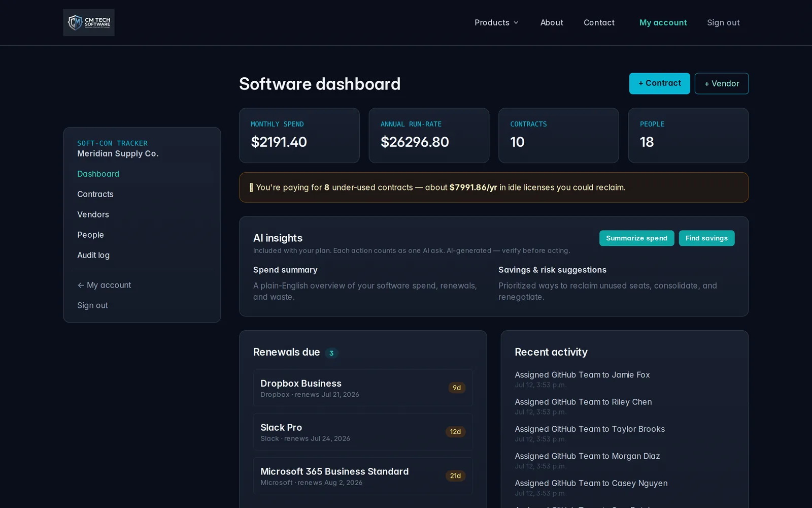Open the About page
812x508 pixels.
point(552,22)
